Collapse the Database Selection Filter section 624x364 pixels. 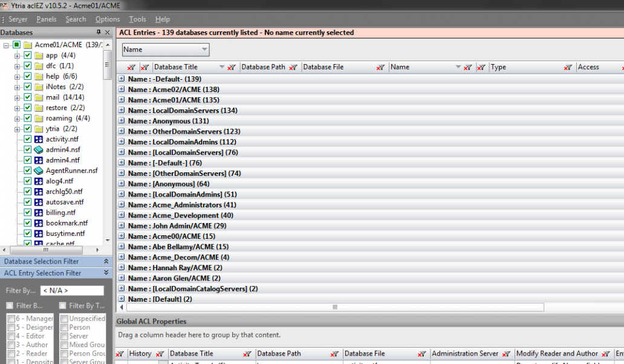106,261
